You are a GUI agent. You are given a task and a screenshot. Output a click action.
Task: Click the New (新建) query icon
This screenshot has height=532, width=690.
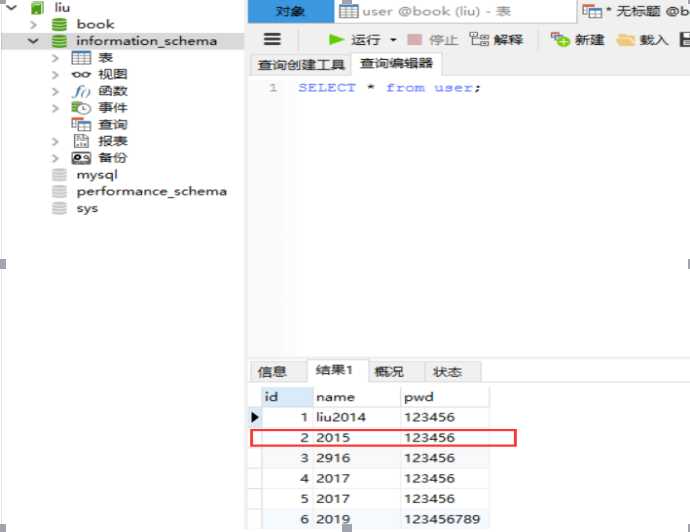tap(560, 40)
